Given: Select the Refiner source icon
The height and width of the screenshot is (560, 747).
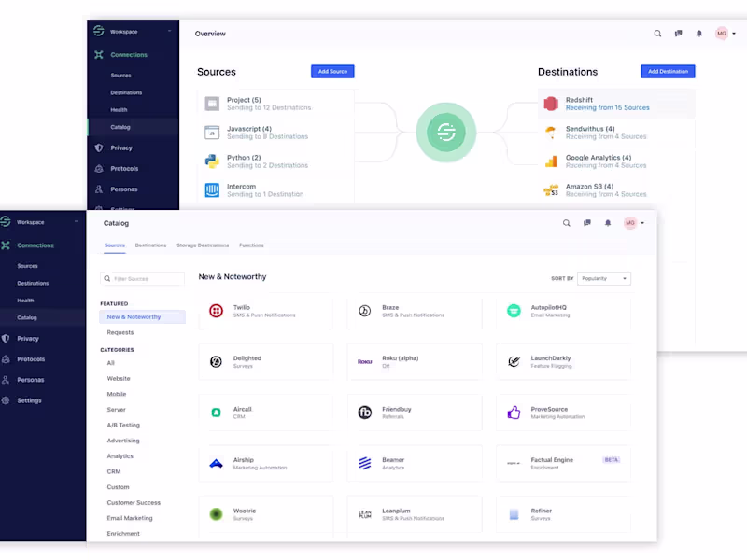Looking at the screenshot, I should pyautogui.click(x=514, y=514).
